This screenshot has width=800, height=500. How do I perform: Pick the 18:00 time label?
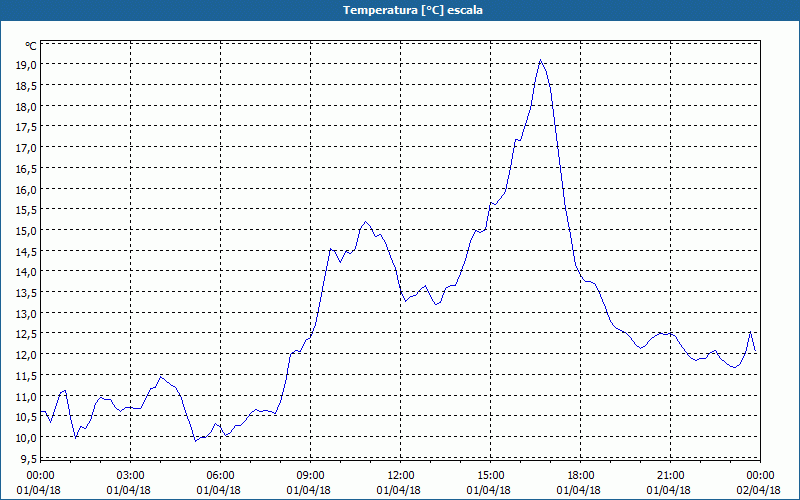581,476
